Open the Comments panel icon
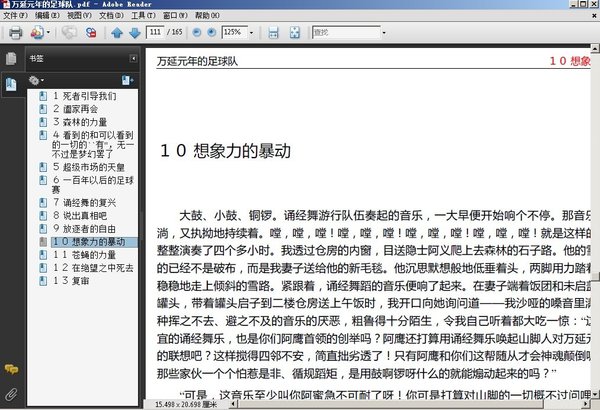Viewport: 600px width, 410px height. (11, 369)
